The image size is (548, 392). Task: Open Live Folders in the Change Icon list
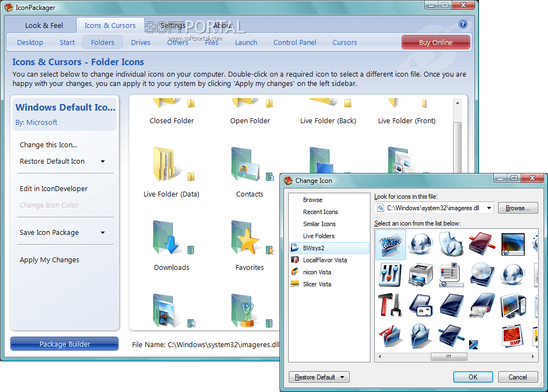319,236
